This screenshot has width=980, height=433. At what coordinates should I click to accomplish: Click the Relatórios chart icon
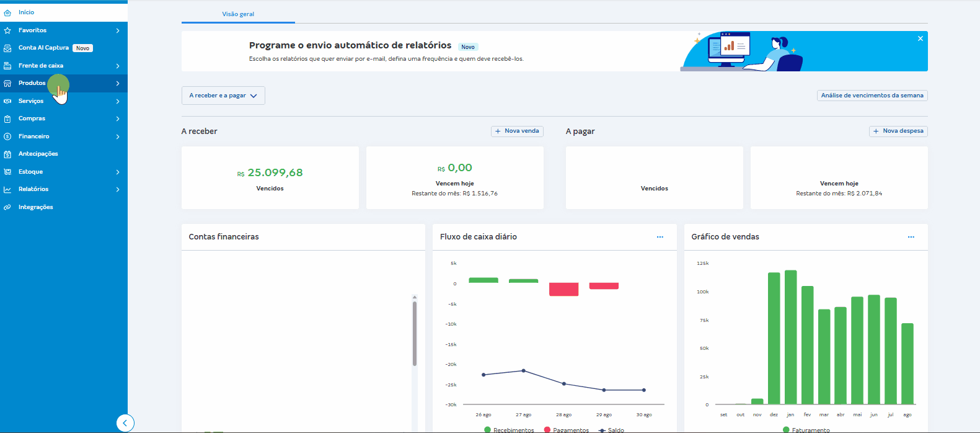tap(7, 189)
